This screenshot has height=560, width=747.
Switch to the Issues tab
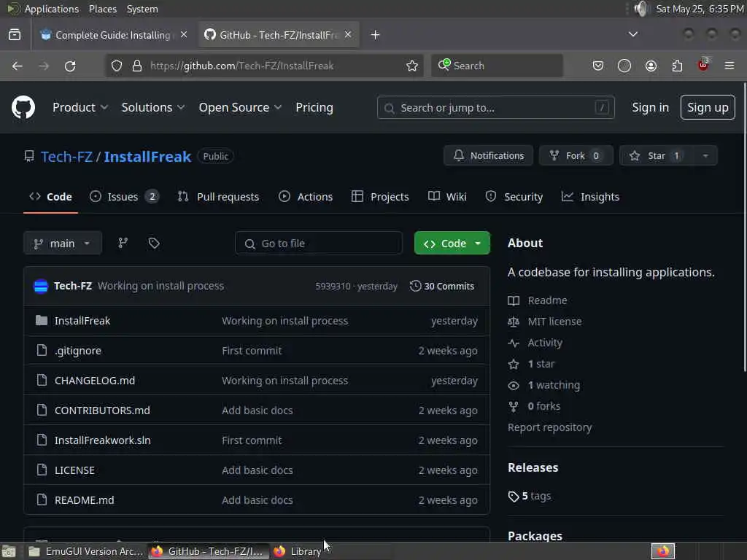click(124, 197)
